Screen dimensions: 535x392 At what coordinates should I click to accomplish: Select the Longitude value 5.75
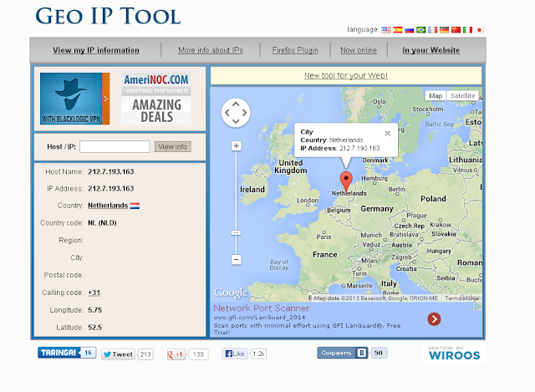click(x=94, y=310)
